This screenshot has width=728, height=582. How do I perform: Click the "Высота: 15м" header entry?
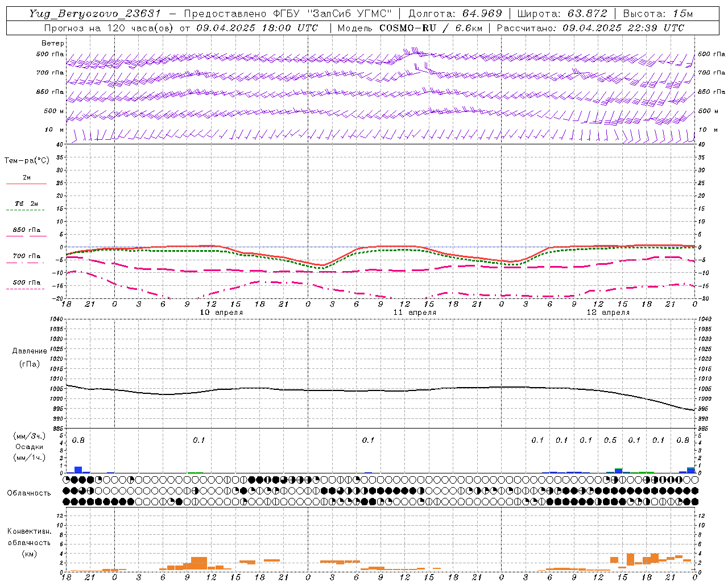(658, 14)
